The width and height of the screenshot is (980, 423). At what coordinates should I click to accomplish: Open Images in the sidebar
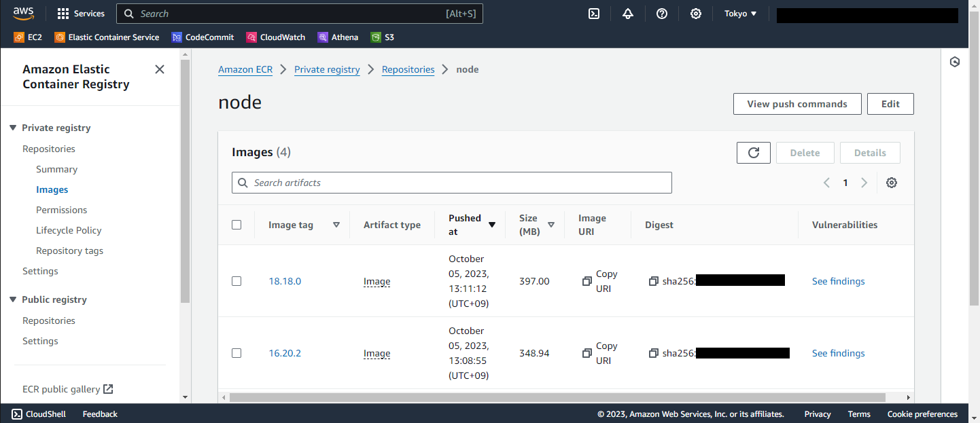52,189
